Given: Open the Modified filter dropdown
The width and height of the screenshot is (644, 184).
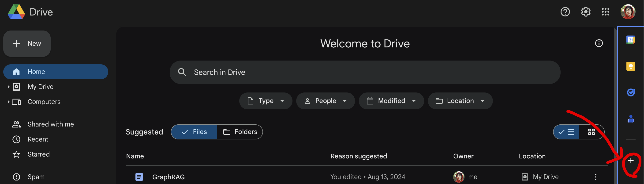Looking at the screenshot, I should click(391, 101).
